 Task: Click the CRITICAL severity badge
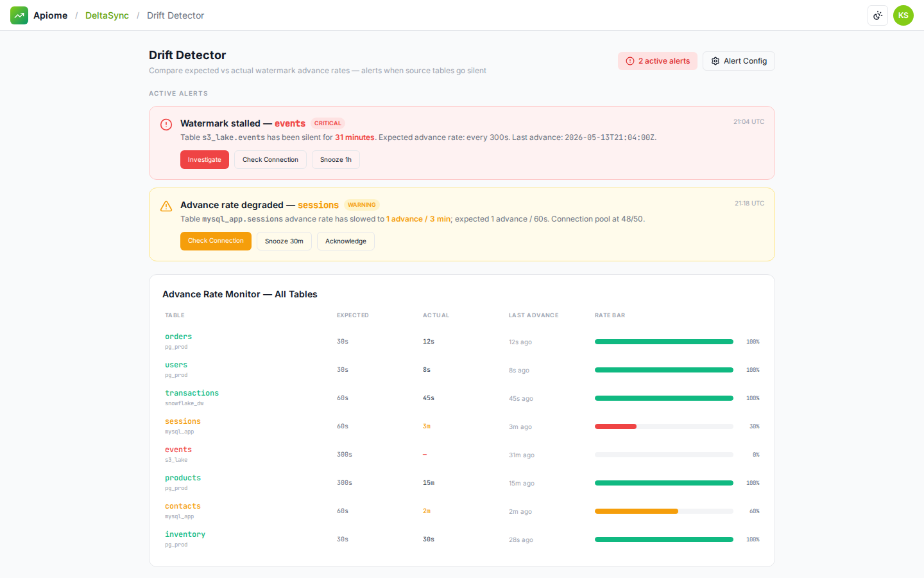click(328, 123)
